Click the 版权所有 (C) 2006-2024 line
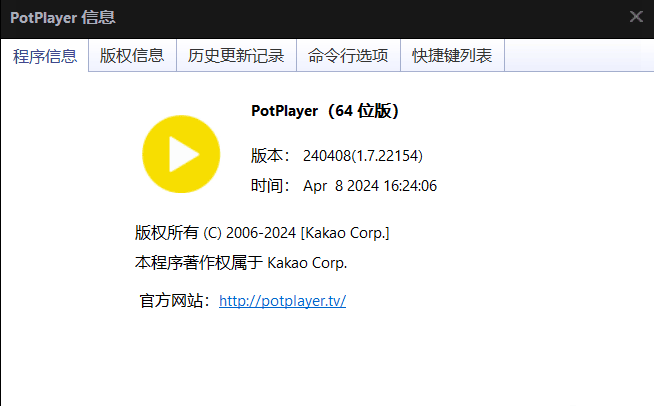 click(x=262, y=233)
